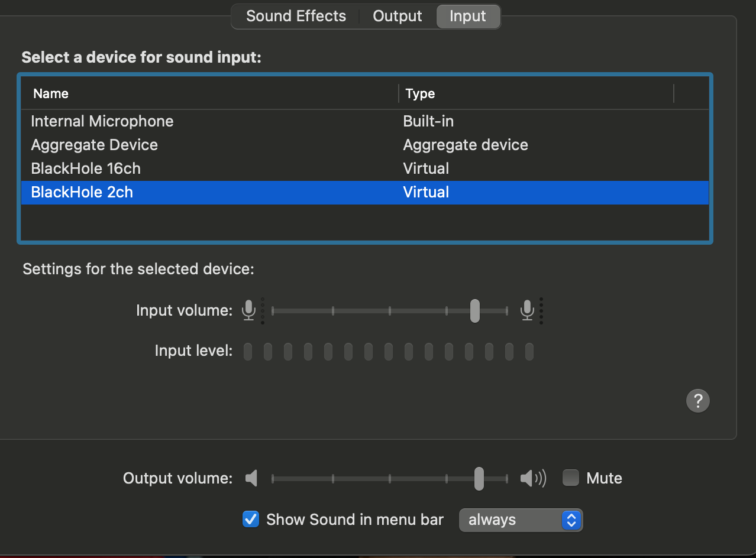Click the Output volume slider thumb
The image size is (756, 558).
[x=479, y=478]
